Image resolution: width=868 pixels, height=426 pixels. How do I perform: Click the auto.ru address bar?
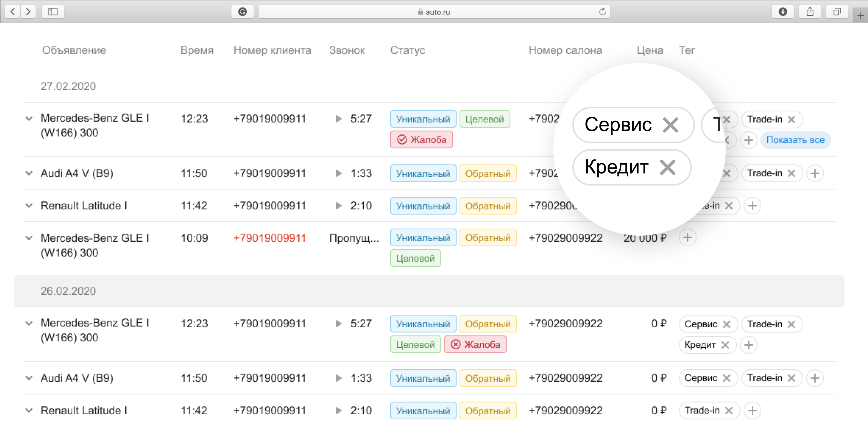click(x=434, y=12)
